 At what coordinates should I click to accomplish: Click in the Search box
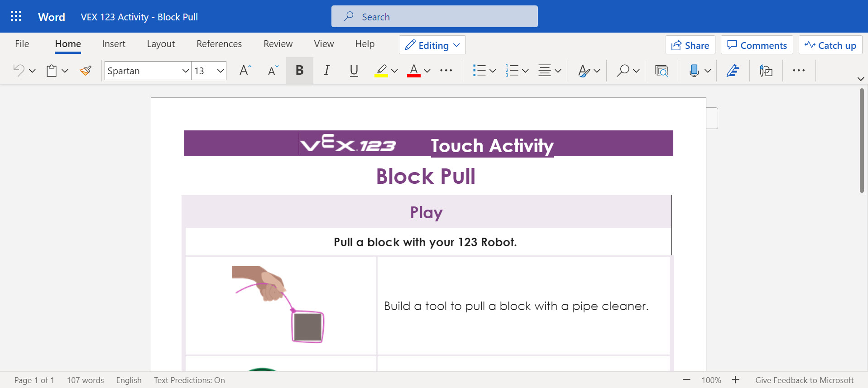(x=435, y=17)
